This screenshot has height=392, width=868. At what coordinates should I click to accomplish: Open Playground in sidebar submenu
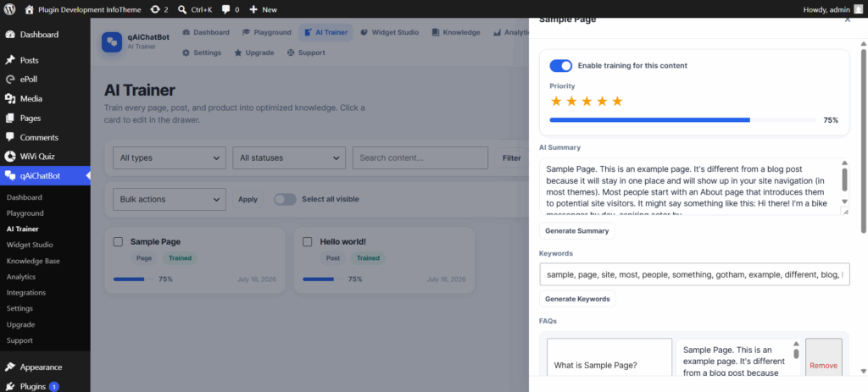[25, 213]
